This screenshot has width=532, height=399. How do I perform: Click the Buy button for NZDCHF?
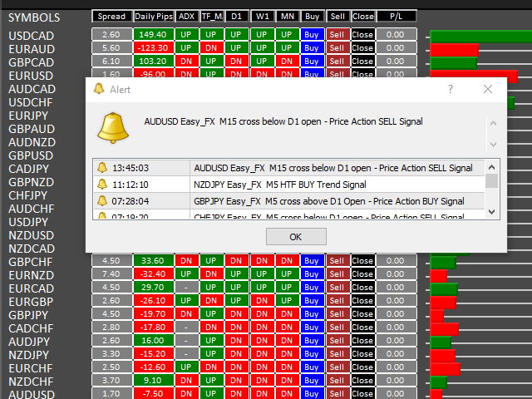point(312,381)
